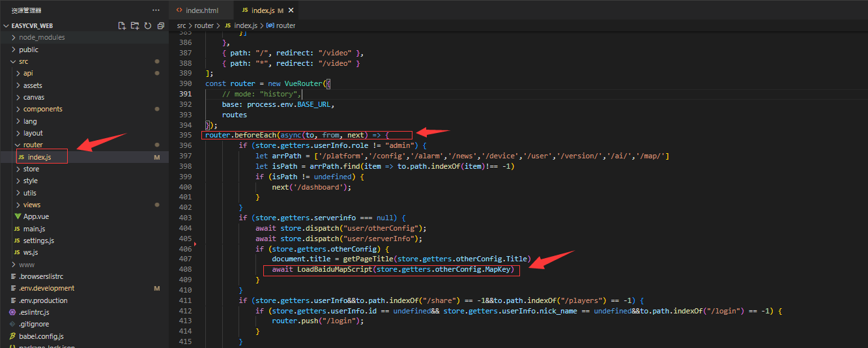Collapse the EASYCVR_WEB project root
Image resolution: width=868 pixels, height=348 pixels.
point(32,25)
